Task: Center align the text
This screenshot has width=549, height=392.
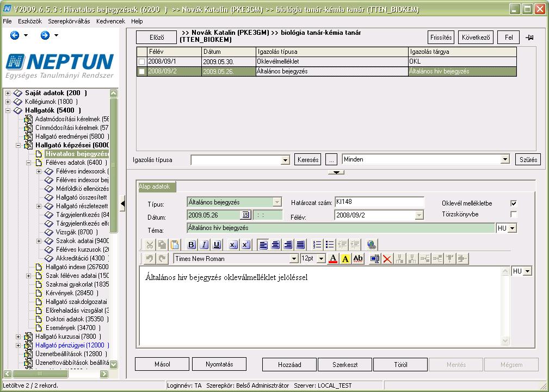Action: pyautogui.click(x=275, y=245)
